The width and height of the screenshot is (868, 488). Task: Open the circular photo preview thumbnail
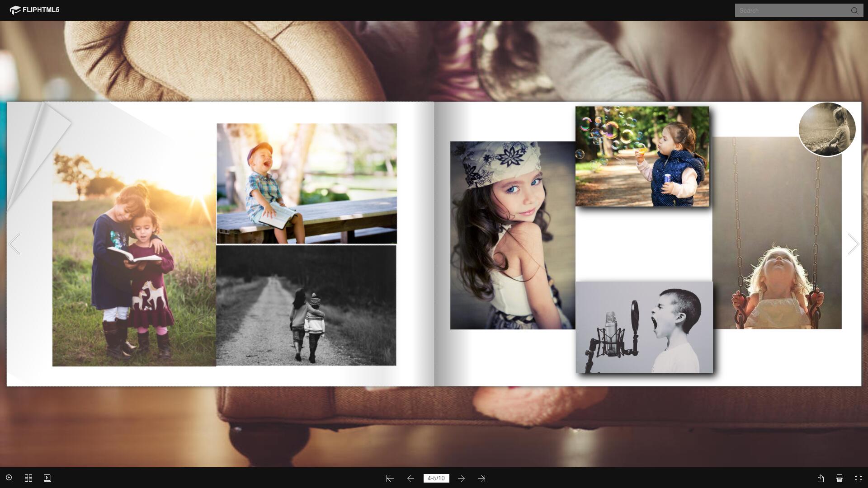pos(827,129)
